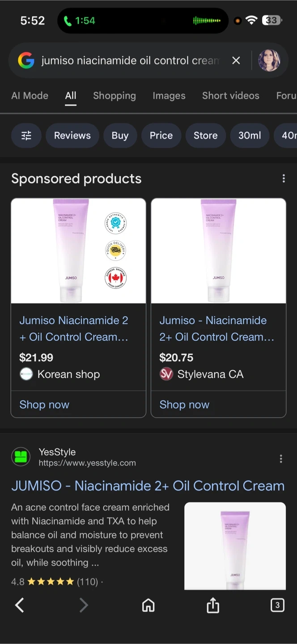
Task: Tap the Google logo icon
Action: 26,60
